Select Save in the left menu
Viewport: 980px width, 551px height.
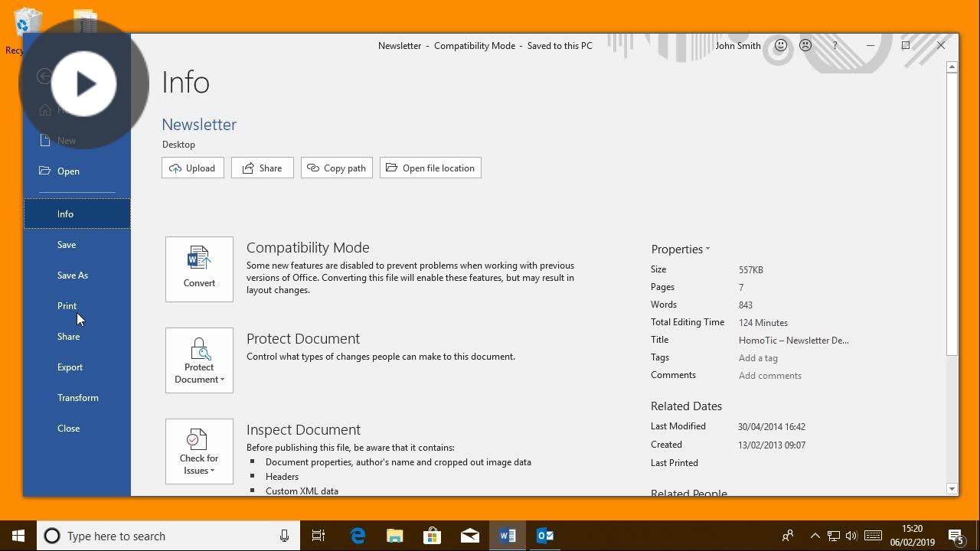pyautogui.click(x=77, y=245)
